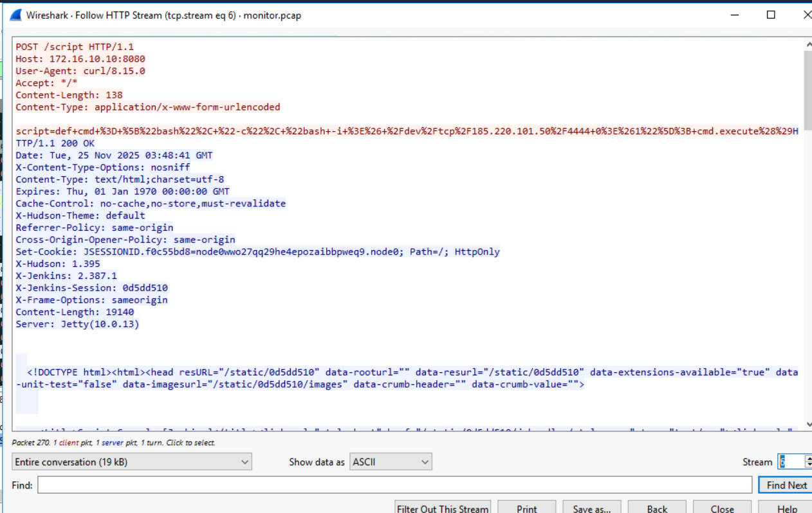Click the Server: Jetty(10.0.13) line
812x513 pixels.
pyautogui.click(x=77, y=324)
